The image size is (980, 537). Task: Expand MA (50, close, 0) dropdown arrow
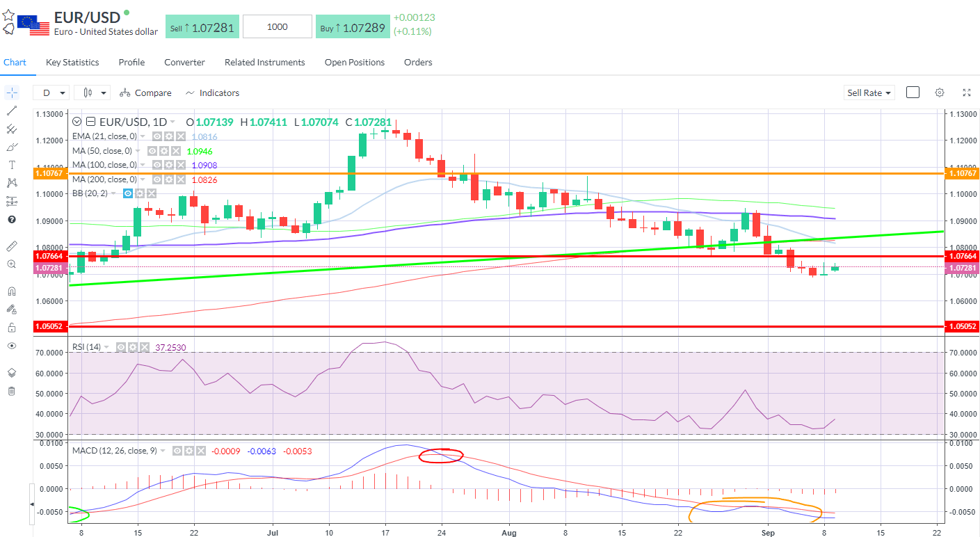138,151
